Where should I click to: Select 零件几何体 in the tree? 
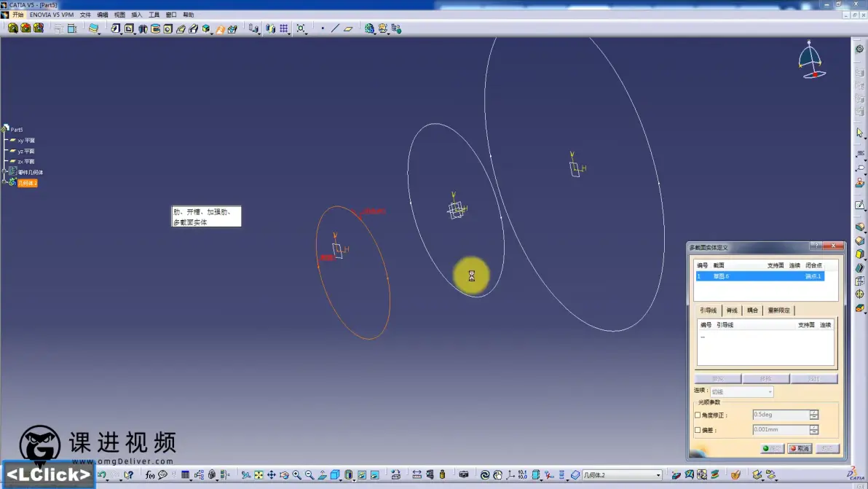[31, 172]
